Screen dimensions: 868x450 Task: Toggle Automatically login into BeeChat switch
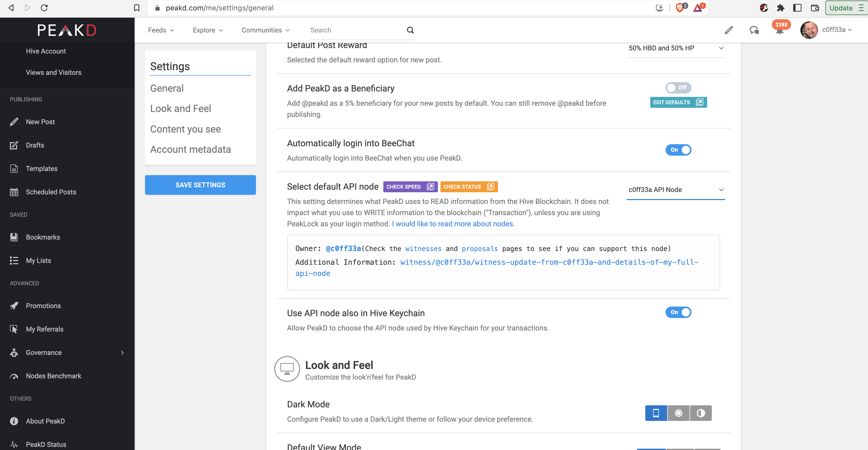[x=678, y=150]
